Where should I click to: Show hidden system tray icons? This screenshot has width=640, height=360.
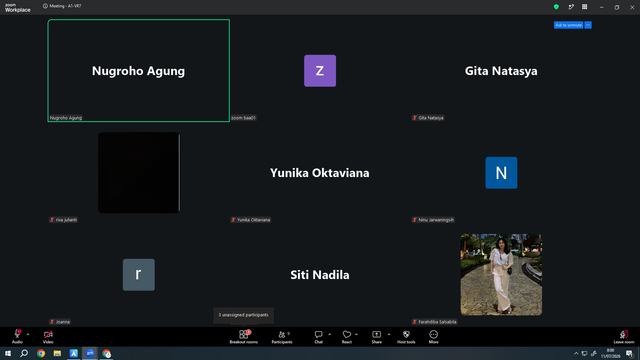(576, 353)
